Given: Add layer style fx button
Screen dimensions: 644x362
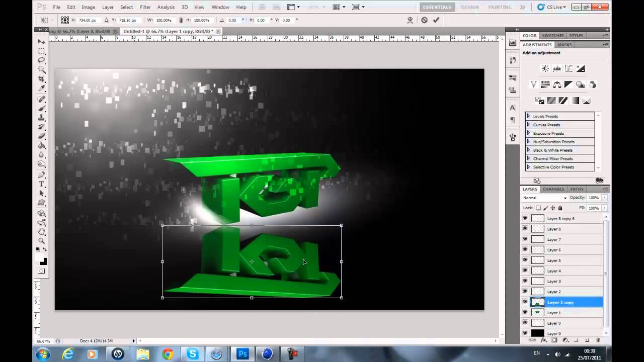Looking at the screenshot, I should 543,340.
